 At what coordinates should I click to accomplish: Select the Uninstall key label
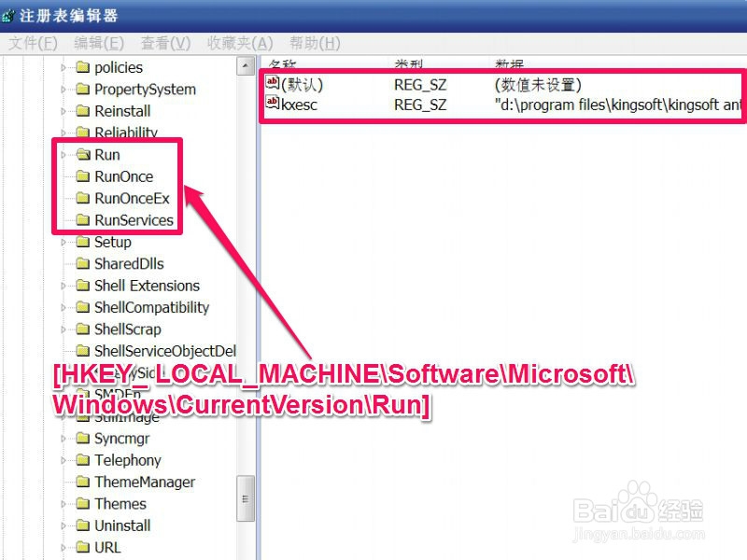click(122, 526)
